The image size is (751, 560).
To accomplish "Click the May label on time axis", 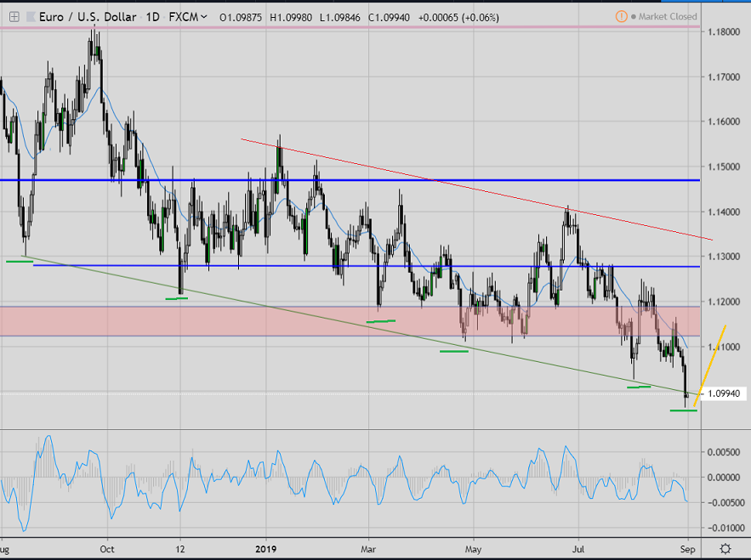I will (473, 549).
